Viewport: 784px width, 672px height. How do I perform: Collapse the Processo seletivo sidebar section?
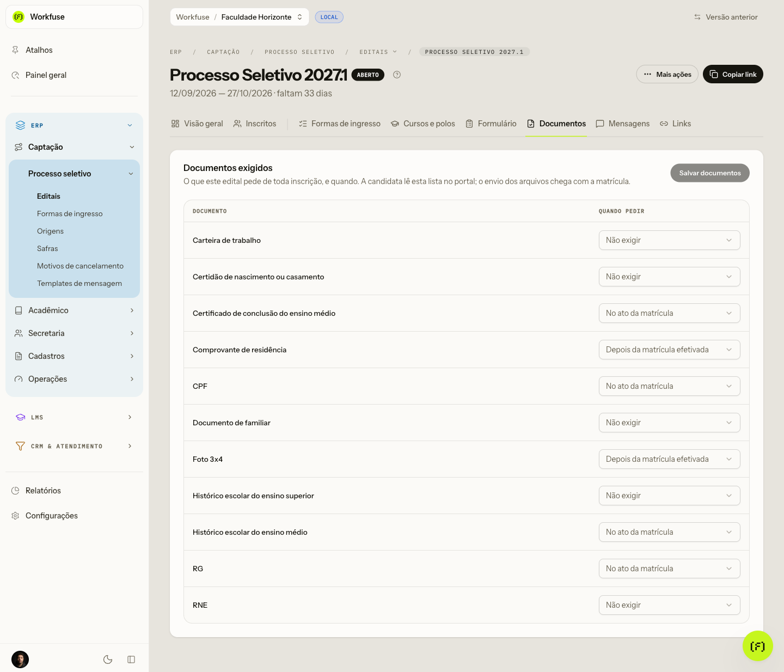pos(131,174)
